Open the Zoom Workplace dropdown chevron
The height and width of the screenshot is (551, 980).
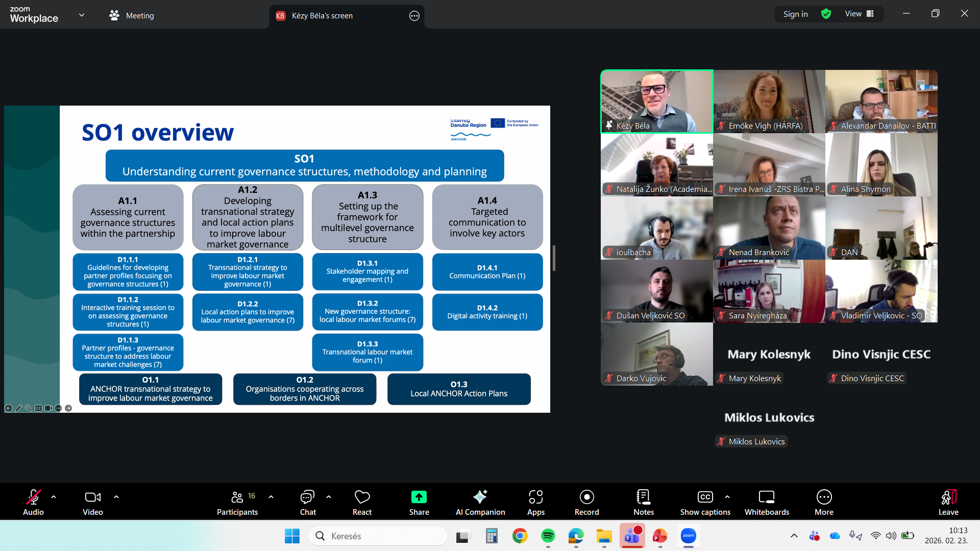pyautogui.click(x=82, y=15)
